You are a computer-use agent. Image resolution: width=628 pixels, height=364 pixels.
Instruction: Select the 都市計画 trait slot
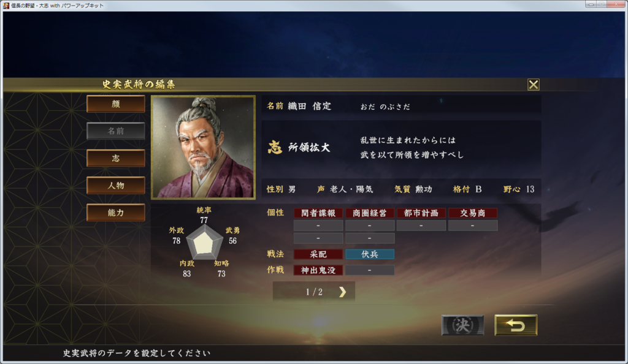pyautogui.click(x=421, y=213)
